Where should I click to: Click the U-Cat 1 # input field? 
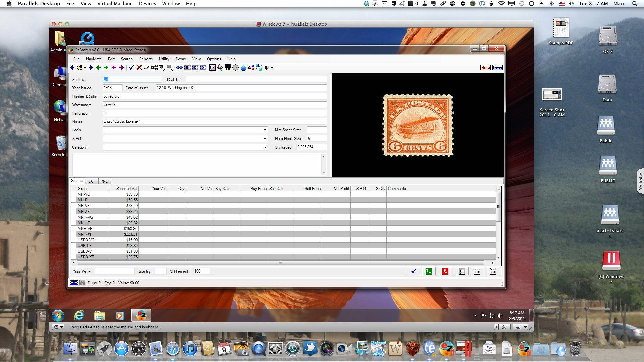(256, 79)
